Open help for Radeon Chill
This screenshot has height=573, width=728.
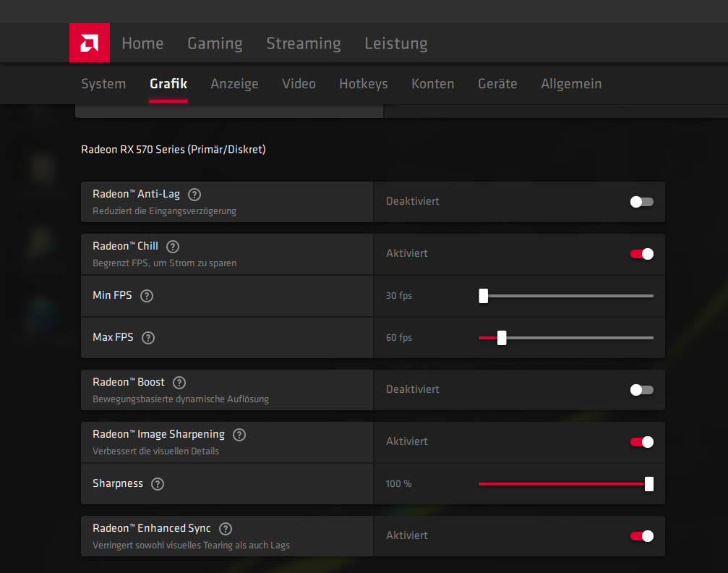[173, 247]
